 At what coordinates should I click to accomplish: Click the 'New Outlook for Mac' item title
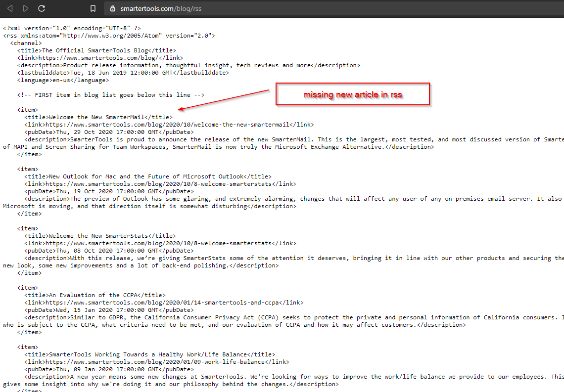pos(146,176)
